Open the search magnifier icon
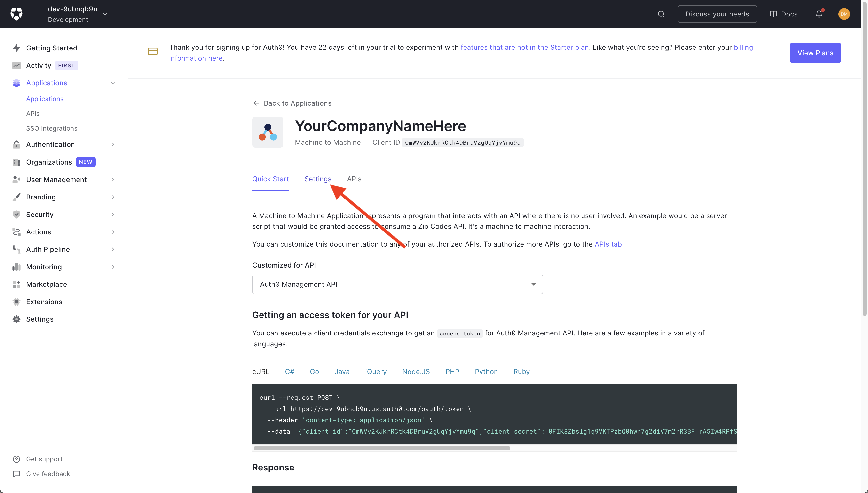Screen dimensions: 868x493 (661, 14)
